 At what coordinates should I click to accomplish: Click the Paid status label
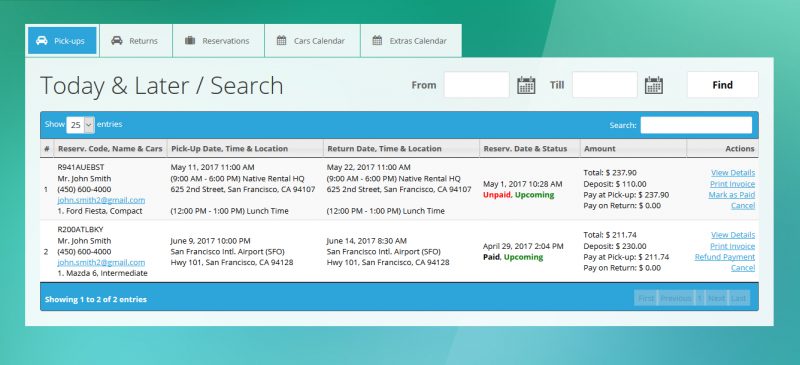click(x=492, y=257)
